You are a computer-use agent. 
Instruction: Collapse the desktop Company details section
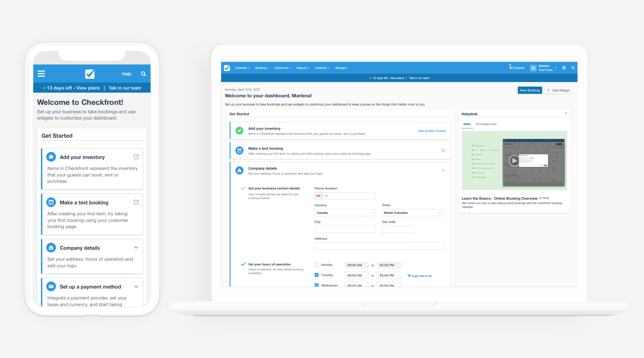click(x=443, y=170)
